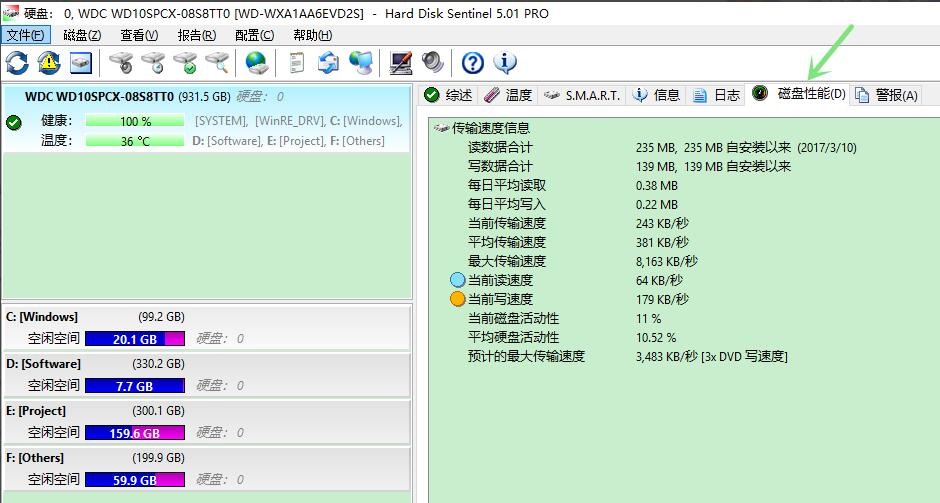Click the E: [Project] free space bar
Image resolution: width=940 pixels, height=503 pixels.
pos(135,433)
